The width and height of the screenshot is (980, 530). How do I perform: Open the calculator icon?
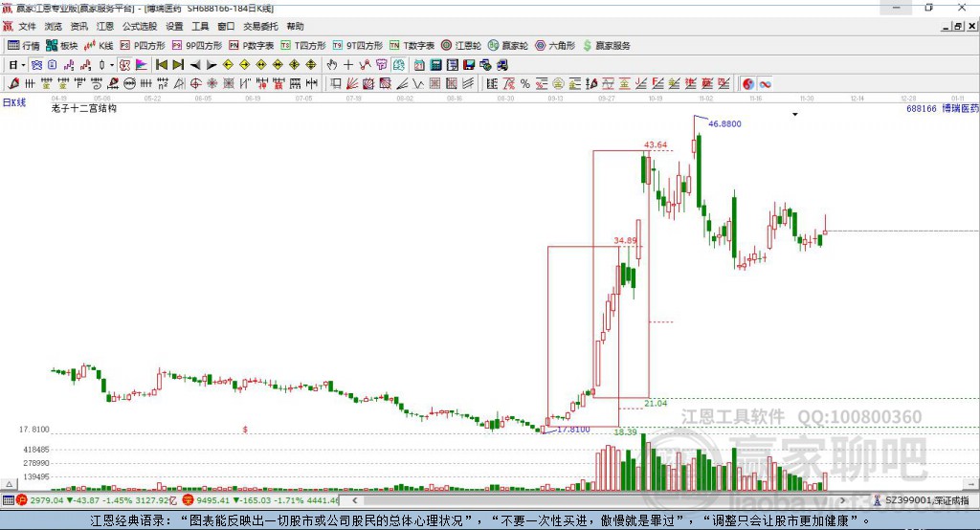click(x=435, y=65)
